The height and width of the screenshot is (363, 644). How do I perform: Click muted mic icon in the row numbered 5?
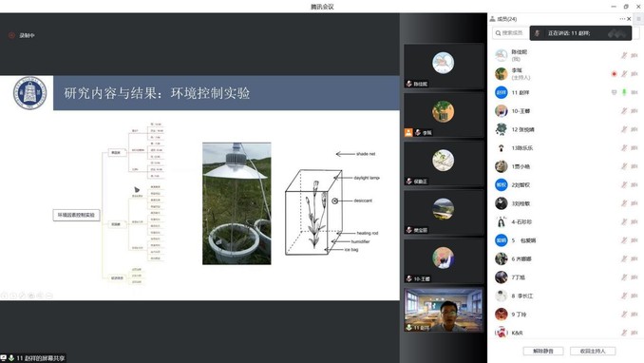624,240
